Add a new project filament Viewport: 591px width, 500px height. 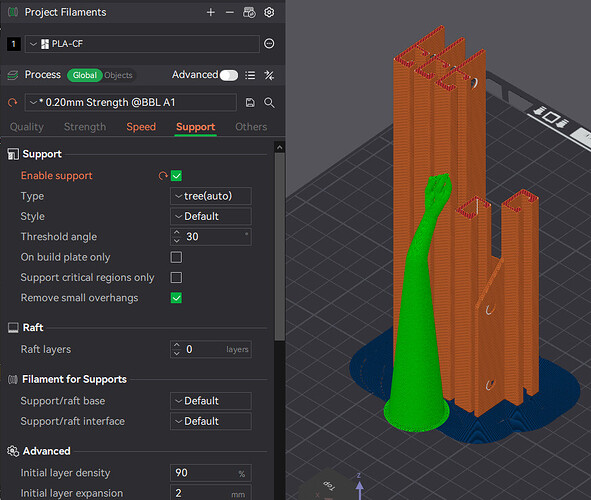pyautogui.click(x=211, y=12)
